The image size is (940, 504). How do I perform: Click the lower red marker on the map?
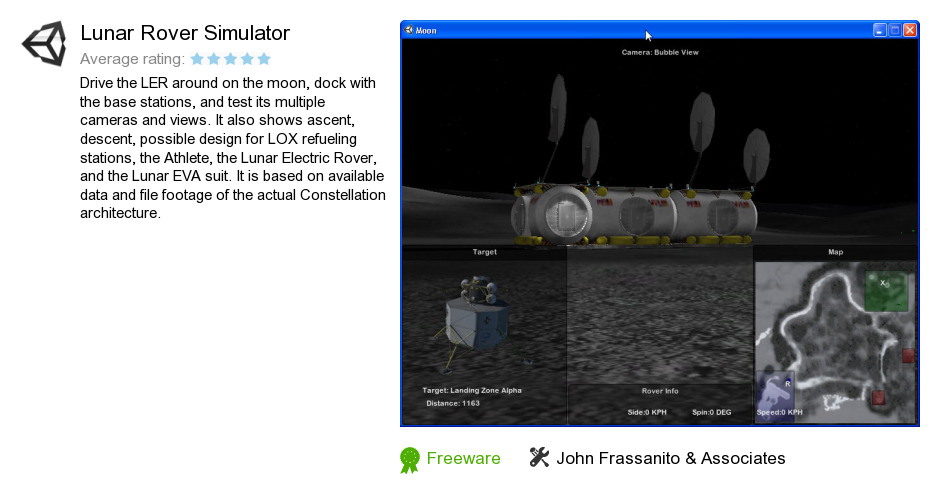click(x=878, y=397)
